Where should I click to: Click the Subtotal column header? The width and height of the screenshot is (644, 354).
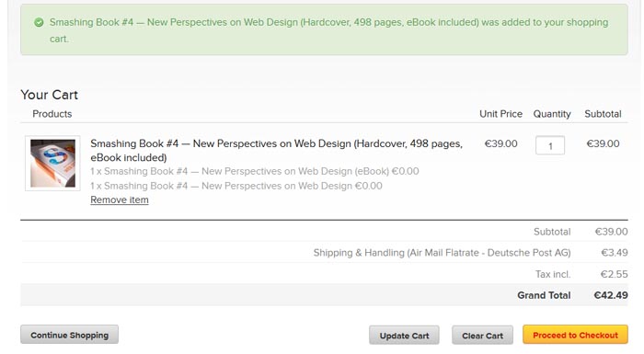click(603, 114)
